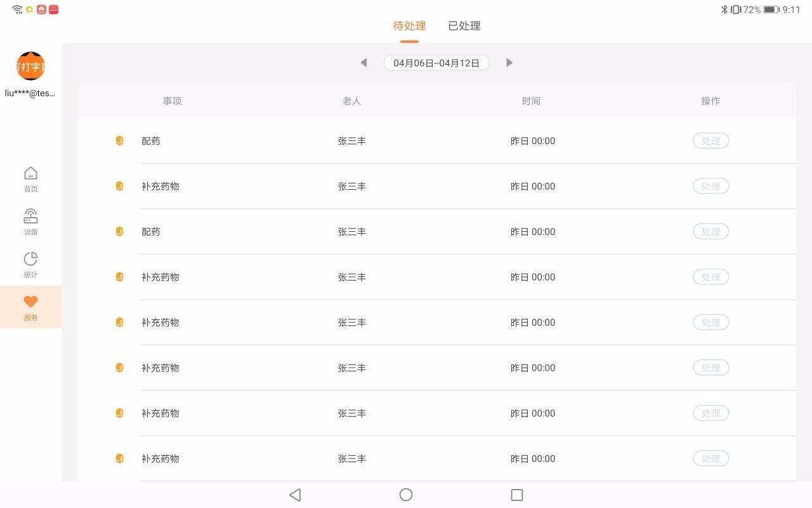
Task: Tap the battery status icon
Action: click(x=771, y=10)
